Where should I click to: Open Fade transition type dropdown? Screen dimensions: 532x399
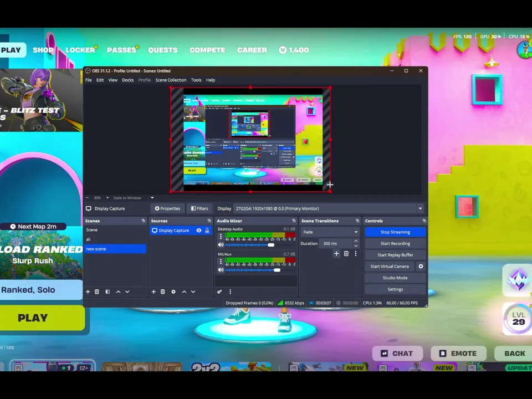(x=330, y=232)
